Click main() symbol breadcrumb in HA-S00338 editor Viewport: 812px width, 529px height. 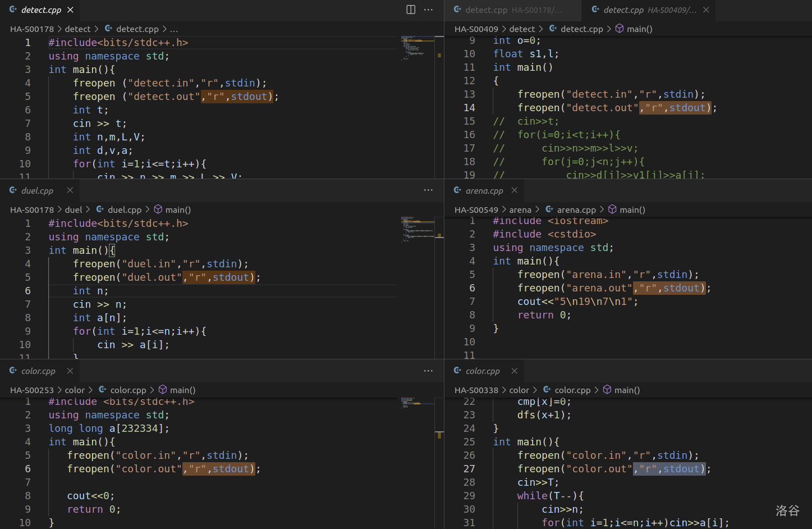(x=622, y=390)
